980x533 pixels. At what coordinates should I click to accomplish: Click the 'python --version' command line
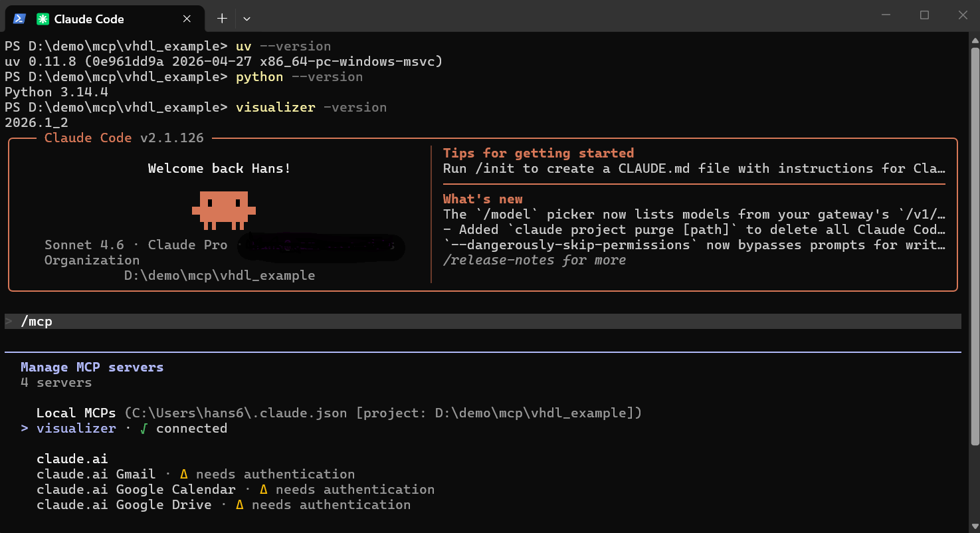pos(299,76)
